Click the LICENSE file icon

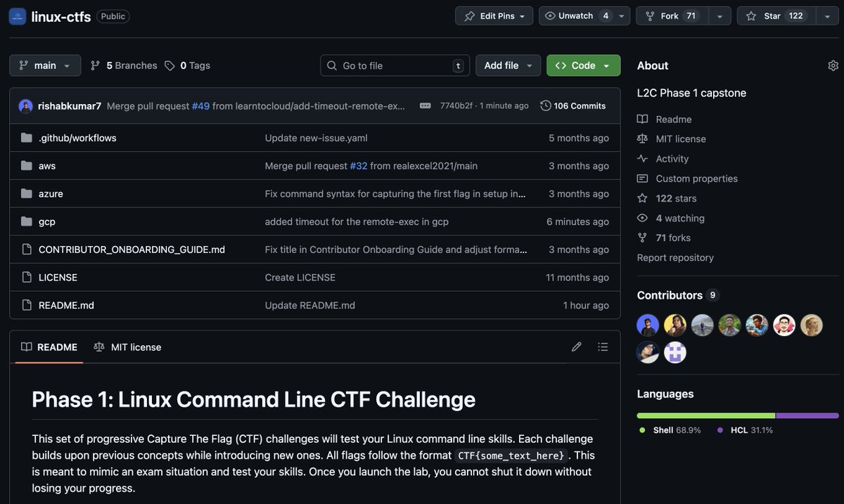click(27, 277)
